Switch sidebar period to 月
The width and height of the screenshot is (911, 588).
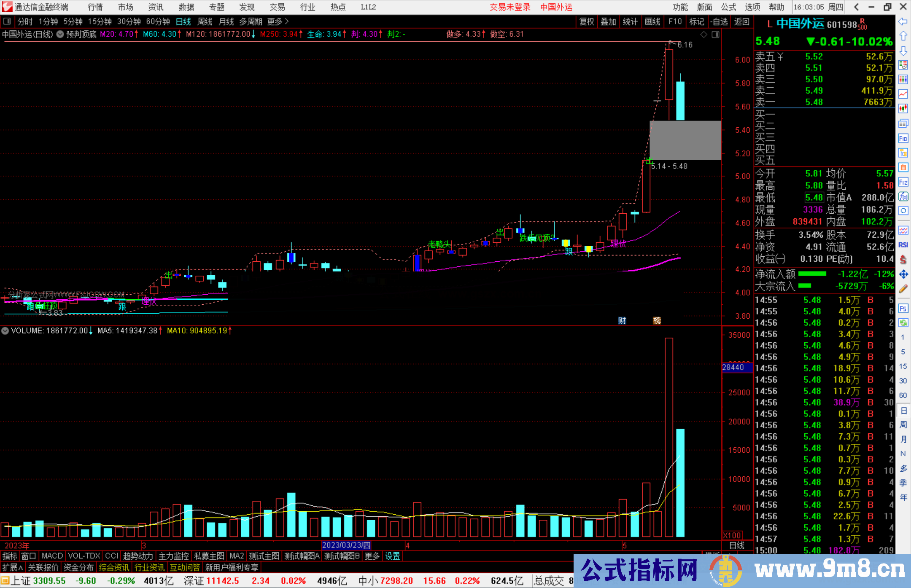tap(903, 439)
